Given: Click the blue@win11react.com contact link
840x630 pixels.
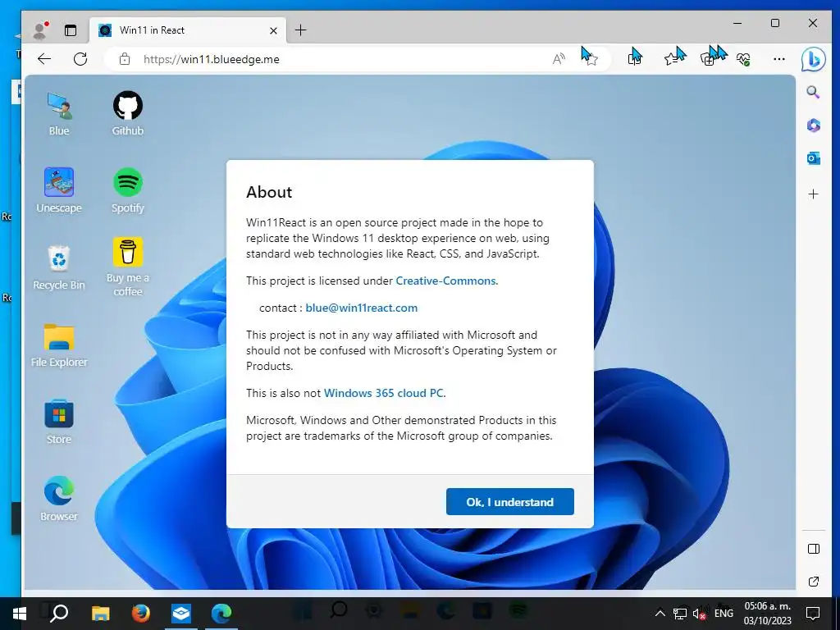Looking at the screenshot, I should click(362, 308).
